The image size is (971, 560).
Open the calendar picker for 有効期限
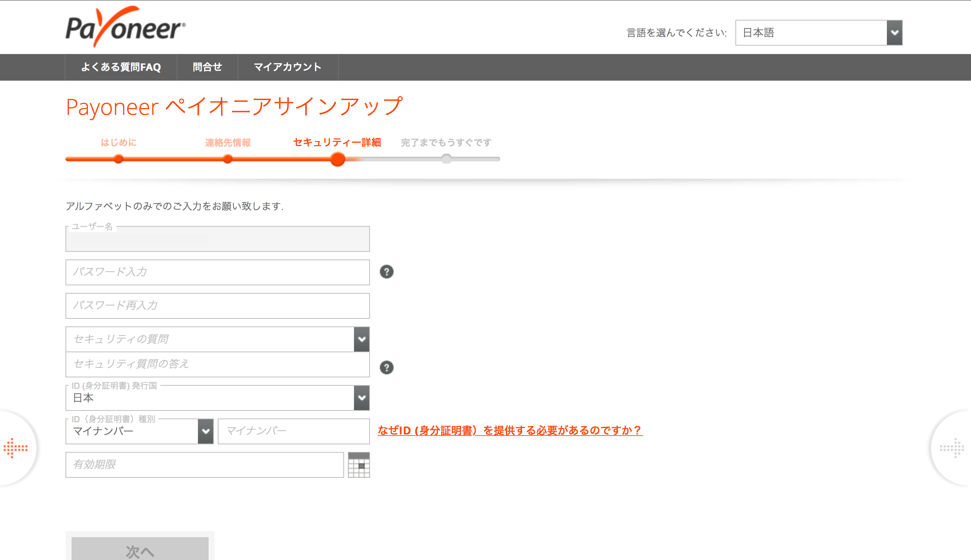coord(359,465)
